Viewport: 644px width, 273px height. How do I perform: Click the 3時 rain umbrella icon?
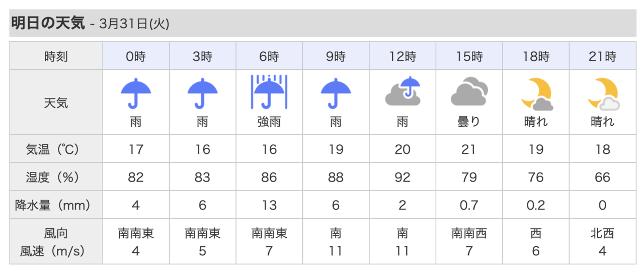coord(202,93)
